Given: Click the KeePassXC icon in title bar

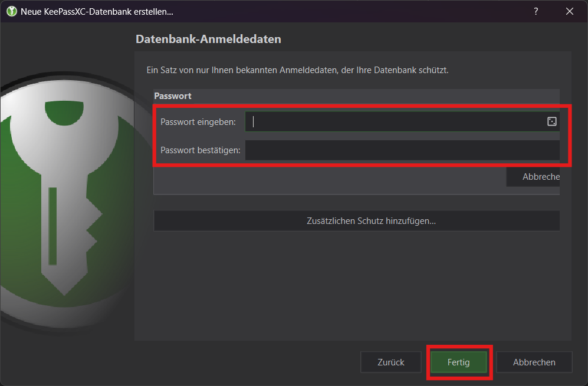Looking at the screenshot, I should point(11,11).
